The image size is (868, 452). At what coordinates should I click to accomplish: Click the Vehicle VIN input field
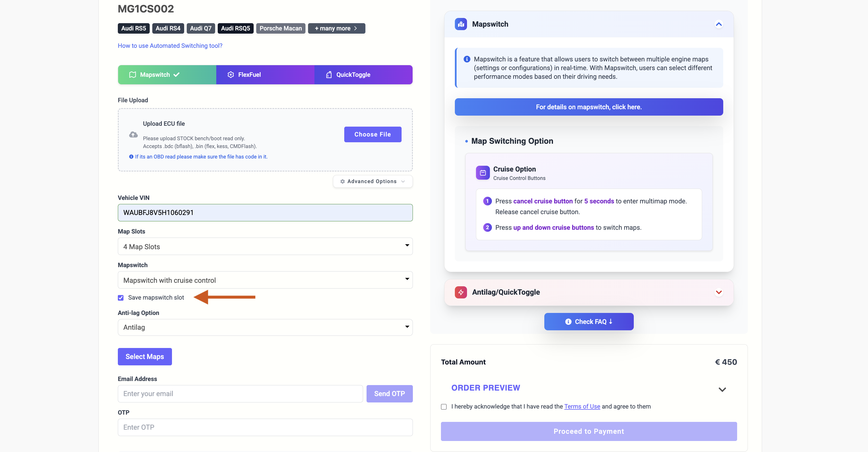[265, 213]
